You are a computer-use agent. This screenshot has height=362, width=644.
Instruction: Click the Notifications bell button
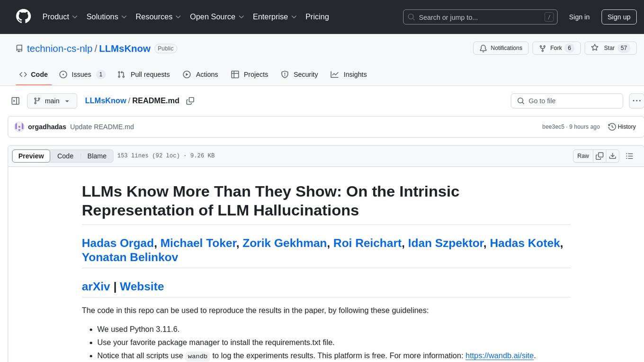tap(501, 48)
